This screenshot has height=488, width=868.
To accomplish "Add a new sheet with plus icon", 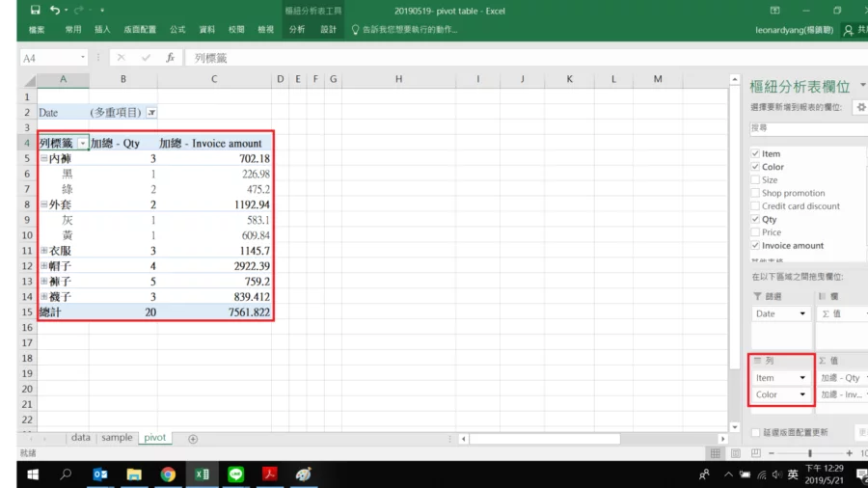I will tap(193, 439).
